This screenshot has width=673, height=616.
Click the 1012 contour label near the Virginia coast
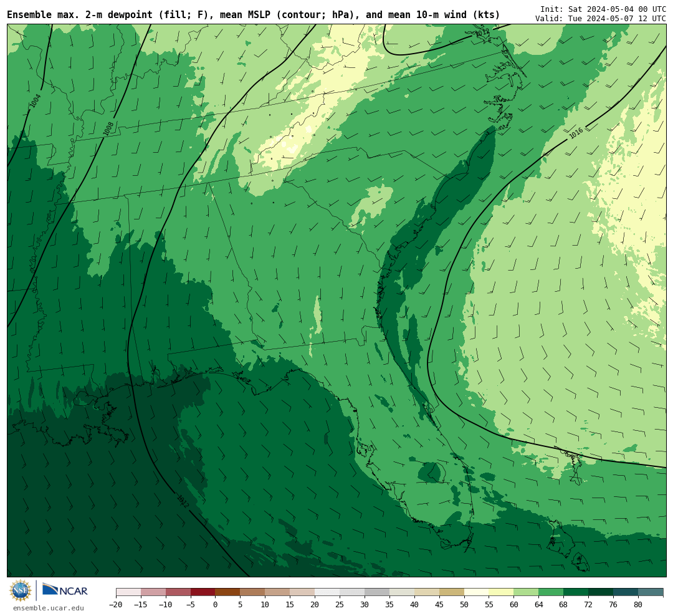482,33
